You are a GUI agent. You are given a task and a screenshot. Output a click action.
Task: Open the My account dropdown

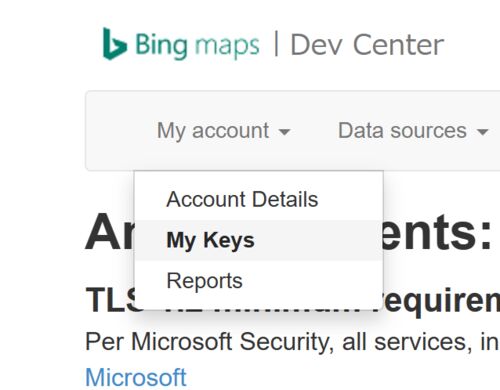tap(224, 130)
